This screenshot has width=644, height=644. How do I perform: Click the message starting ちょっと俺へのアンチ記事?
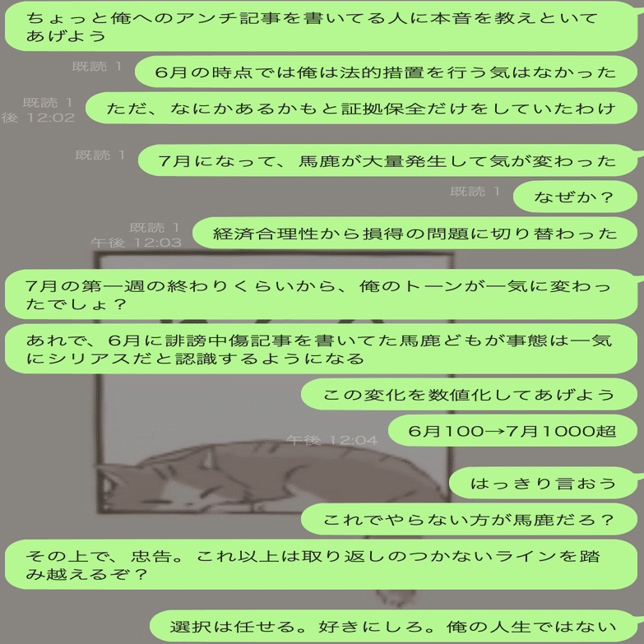tap(322, 26)
